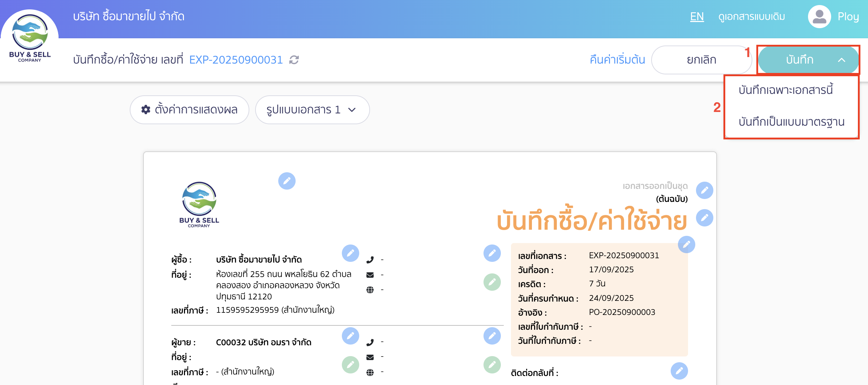This screenshot has height=385, width=868.
Task: Click the Ploy username
Action: click(848, 17)
